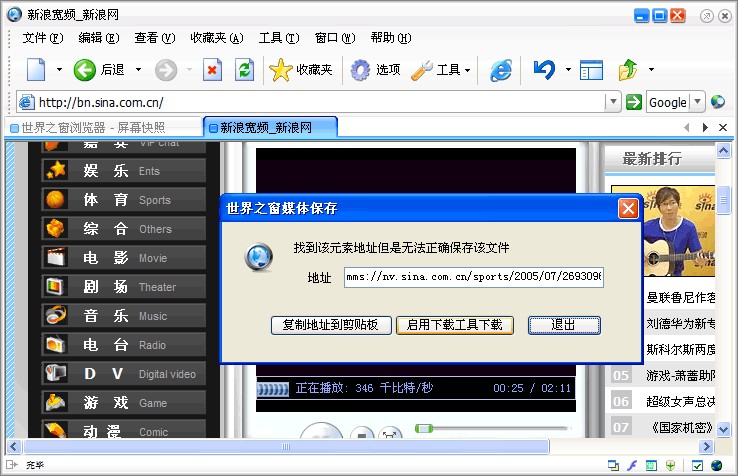Screen dimensions: 738x476
Task: Expand the Tools (工具) toolbar dropdown
Action: [467, 71]
